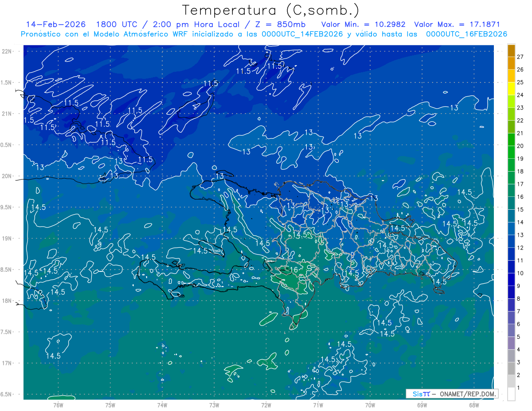This screenshot has height=411, width=532.
Task: Select the dark orange swatch atop the color scale
Action: tap(511, 51)
